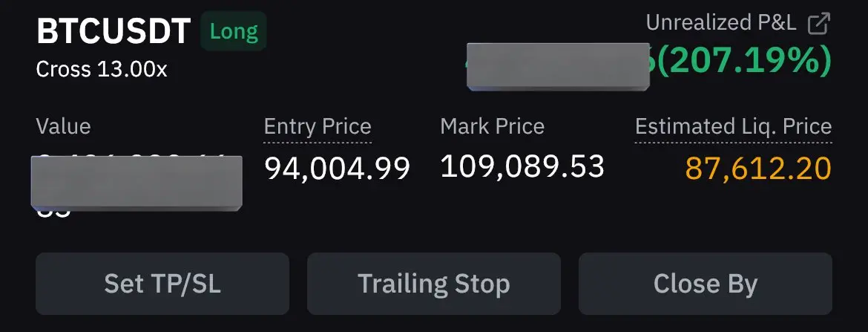Viewport: 868px width, 332px height.
Task: Tap the Cross 13.00x leverage label
Action: 102,70
